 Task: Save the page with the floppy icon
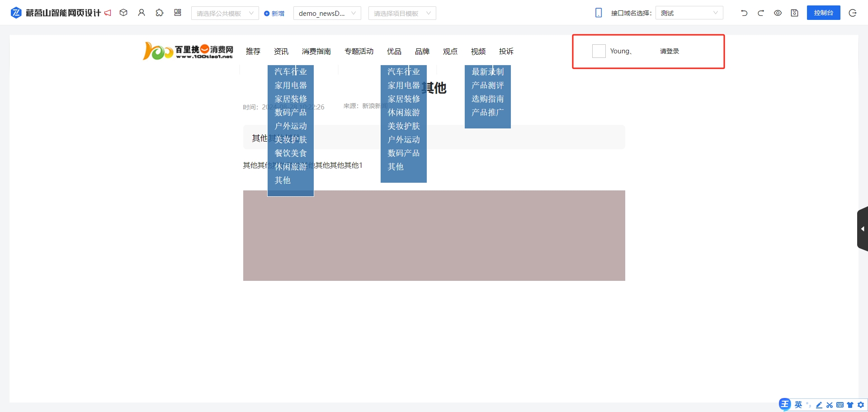point(794,13)
